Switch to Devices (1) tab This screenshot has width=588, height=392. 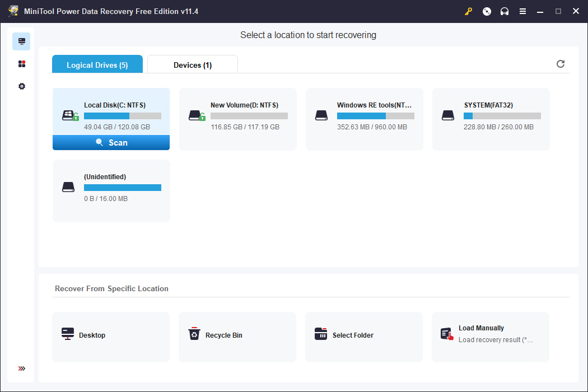tap(193, 64)
